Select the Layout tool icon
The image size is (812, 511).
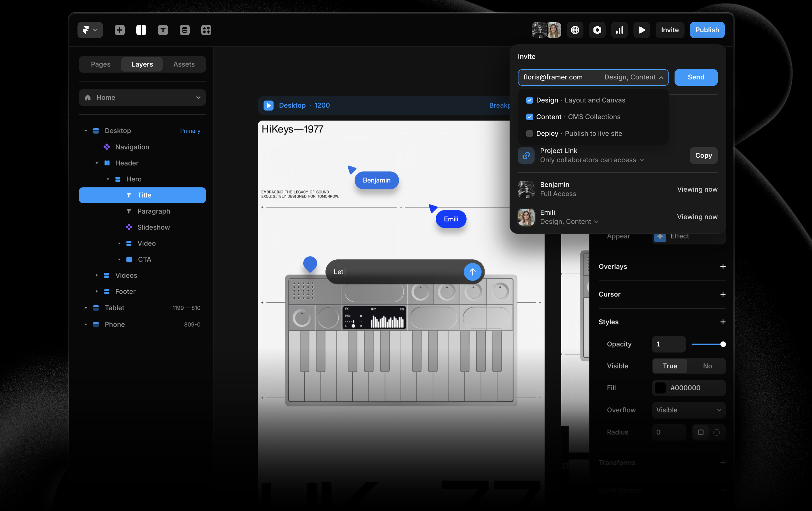pos(141,30)
